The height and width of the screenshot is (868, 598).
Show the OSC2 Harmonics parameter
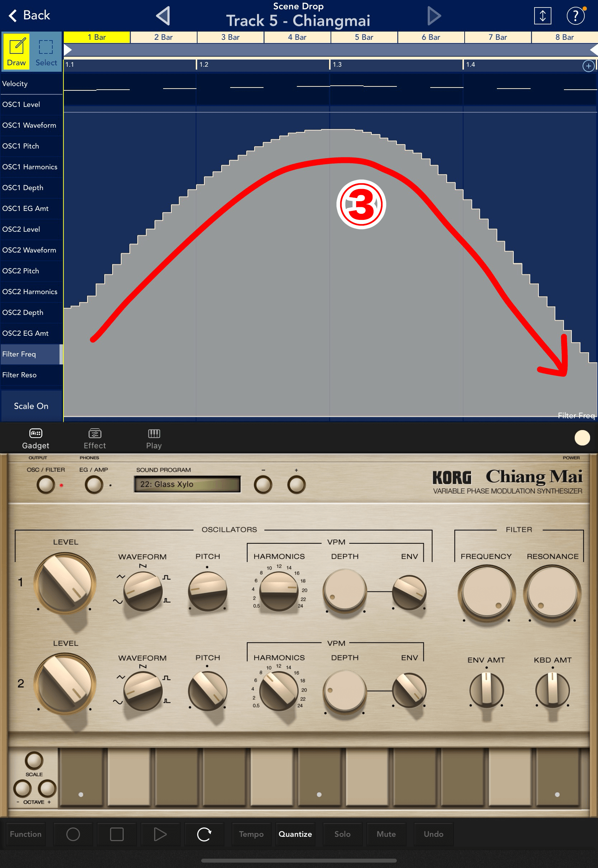pos(31,292)
